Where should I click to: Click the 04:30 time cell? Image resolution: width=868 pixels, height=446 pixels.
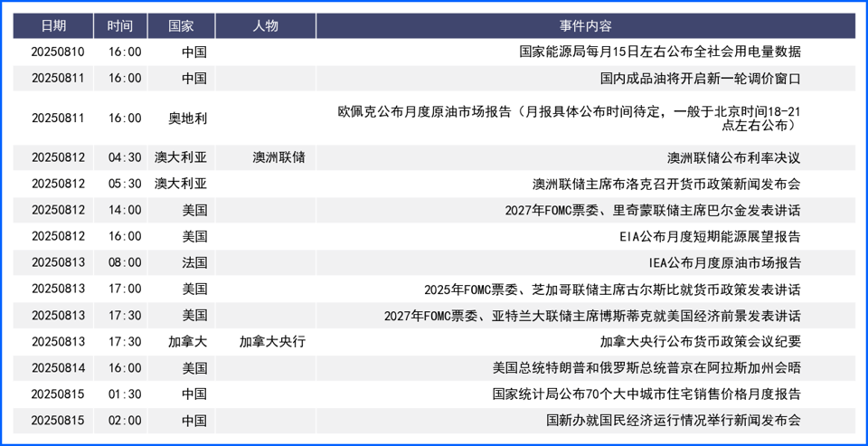coord(125,157)
